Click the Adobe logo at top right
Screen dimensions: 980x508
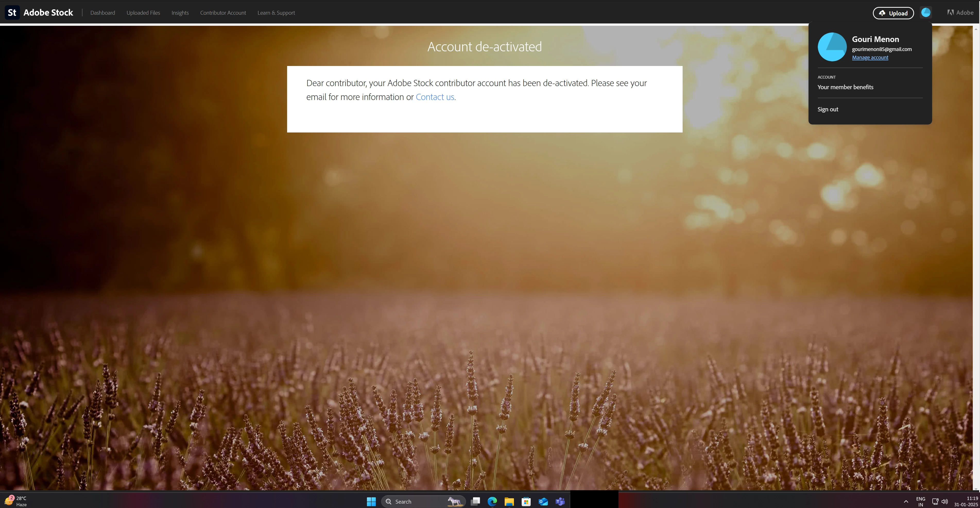[960, 13]
